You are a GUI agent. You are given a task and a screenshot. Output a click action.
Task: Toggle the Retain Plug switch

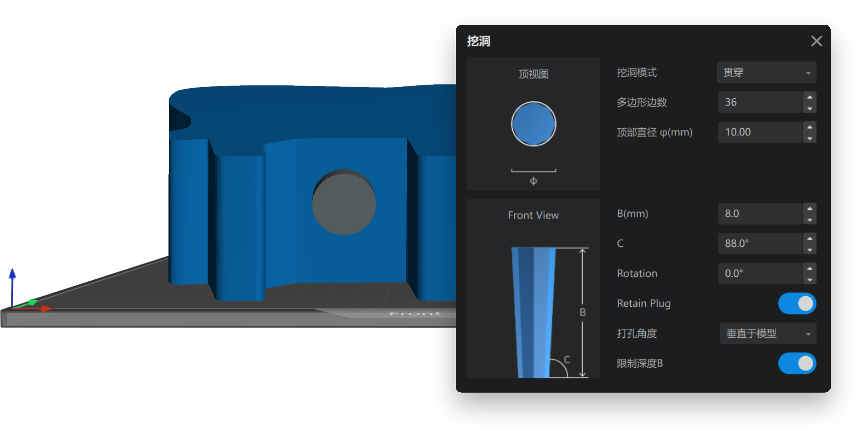tap(797, 304)
